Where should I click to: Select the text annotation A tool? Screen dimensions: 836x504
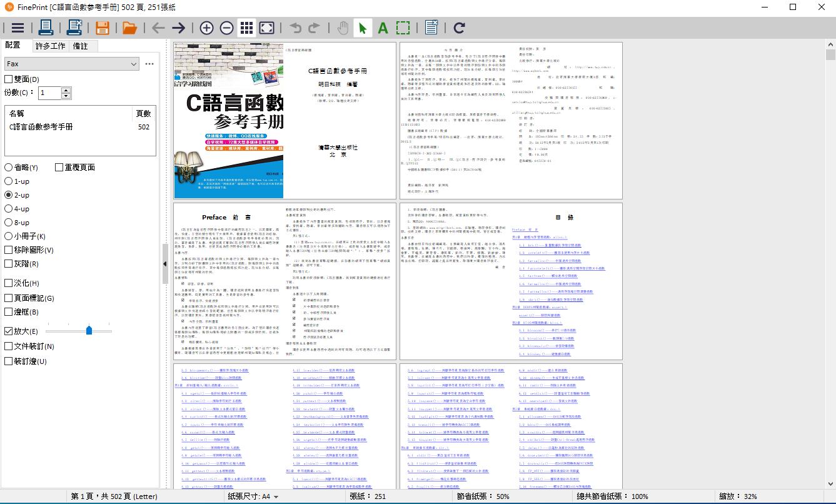[x=383, y=28]
